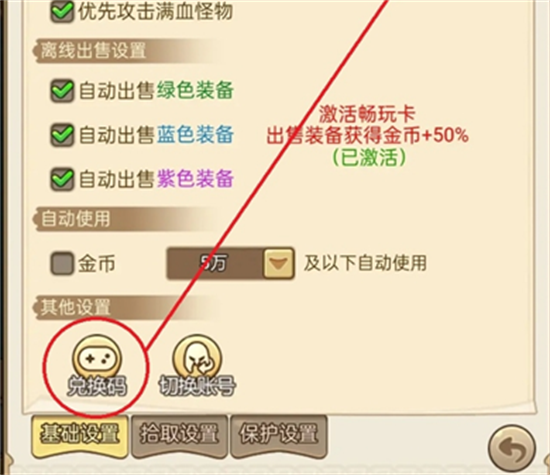Toggle 优先攻击满血怪物 checkbox

coord(62,11)
